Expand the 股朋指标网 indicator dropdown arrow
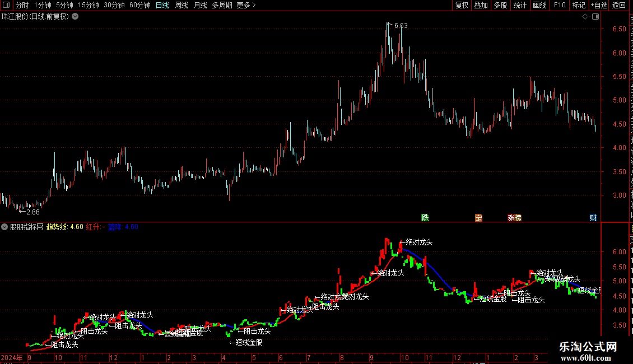The width and height of the screenshot is (633, 364). [x=4, y=227]
